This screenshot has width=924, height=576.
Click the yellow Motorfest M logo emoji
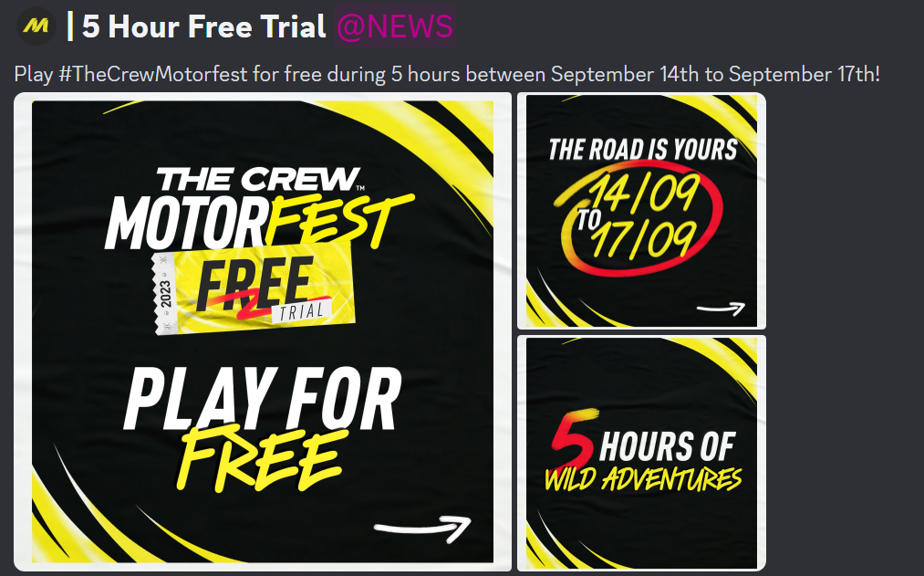(x=36, y=26)
